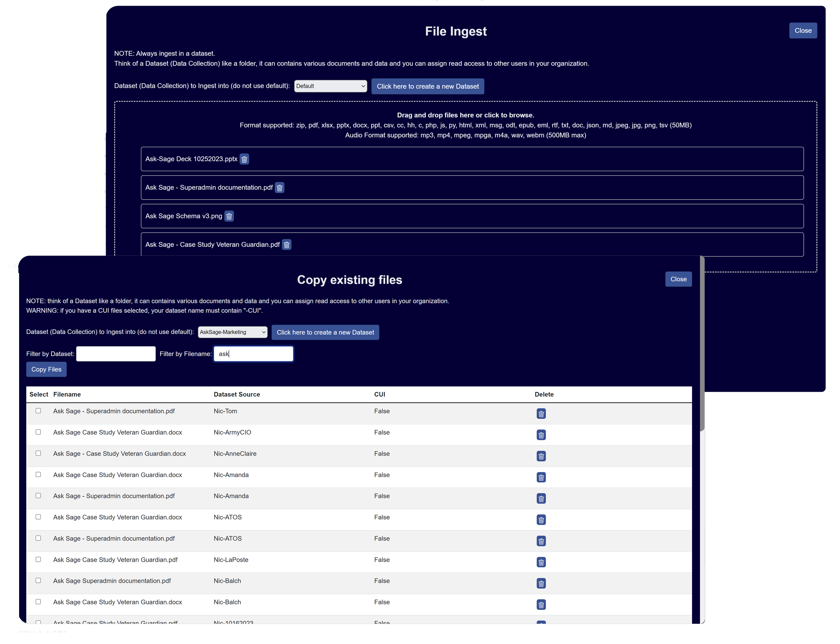Open the Default dataset dropdown in File Ingest
840x644 pixels.
tap(330, 86)
